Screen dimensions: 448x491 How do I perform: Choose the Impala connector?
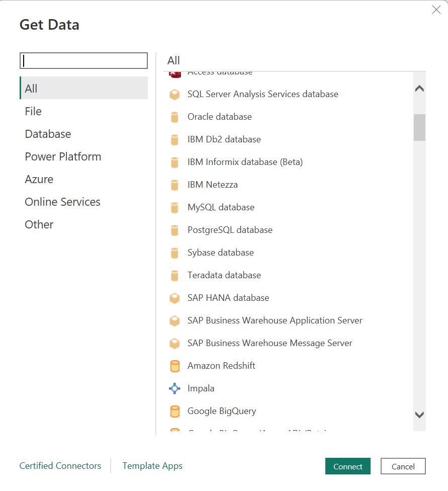(201, 388)
